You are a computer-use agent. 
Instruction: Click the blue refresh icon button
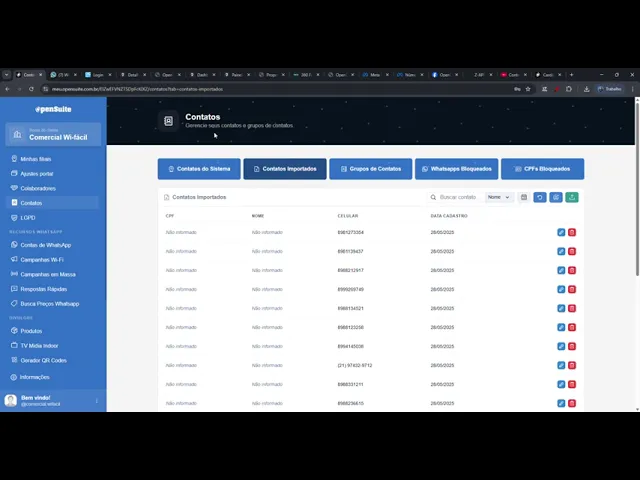pyautogui.click(x=540, y=197)
